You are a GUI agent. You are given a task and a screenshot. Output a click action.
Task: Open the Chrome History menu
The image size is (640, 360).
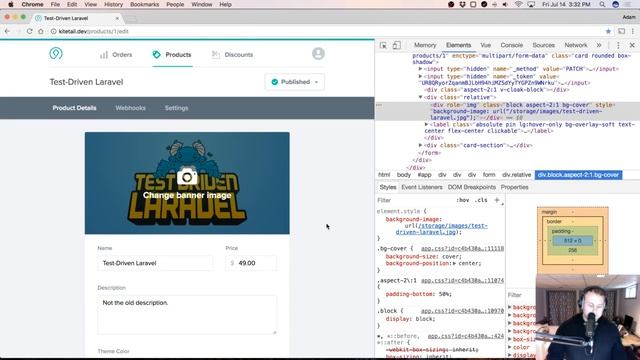[x=113, y=4]
